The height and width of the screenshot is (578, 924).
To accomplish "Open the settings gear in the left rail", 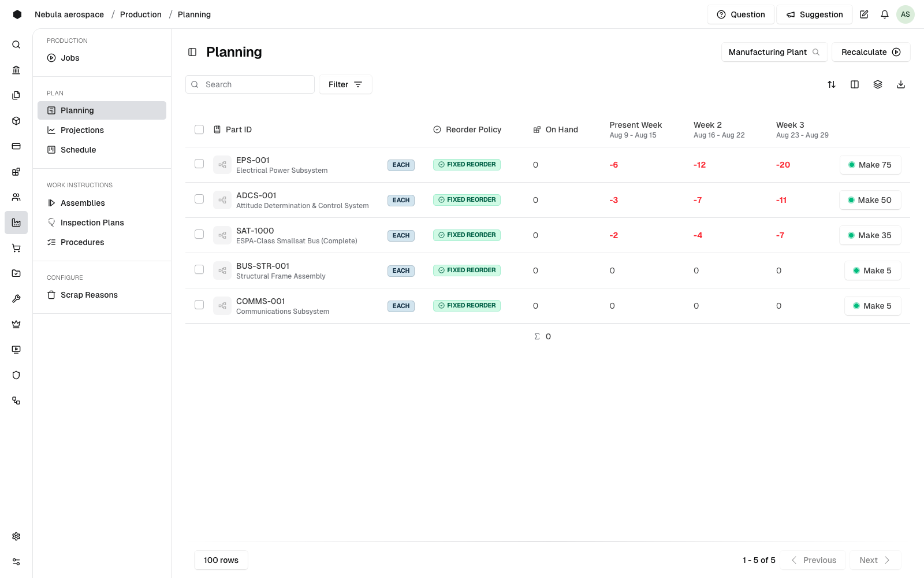I will pyautogui.click(x=16, y=536).
